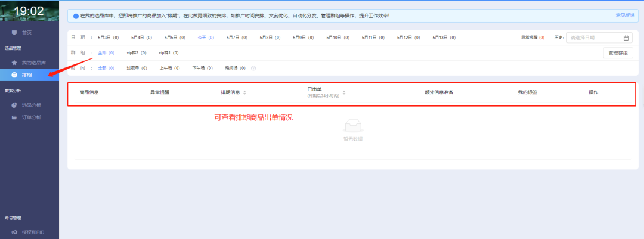Viewport: 644px width, 239px height.
Task: Click the 异常提醒 table column header
Action: click(x=160, y=92)
